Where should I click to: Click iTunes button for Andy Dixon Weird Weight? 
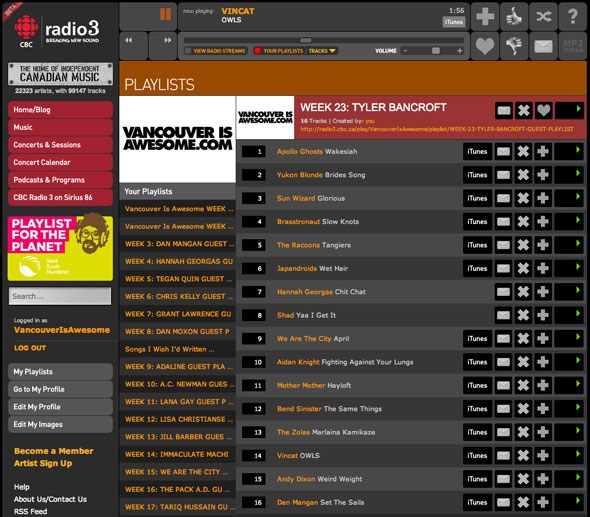(x=477, y=479)
